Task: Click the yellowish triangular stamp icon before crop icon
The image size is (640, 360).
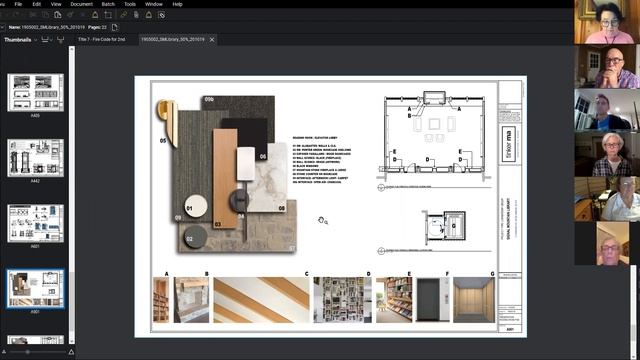Action: coord(95,15)
